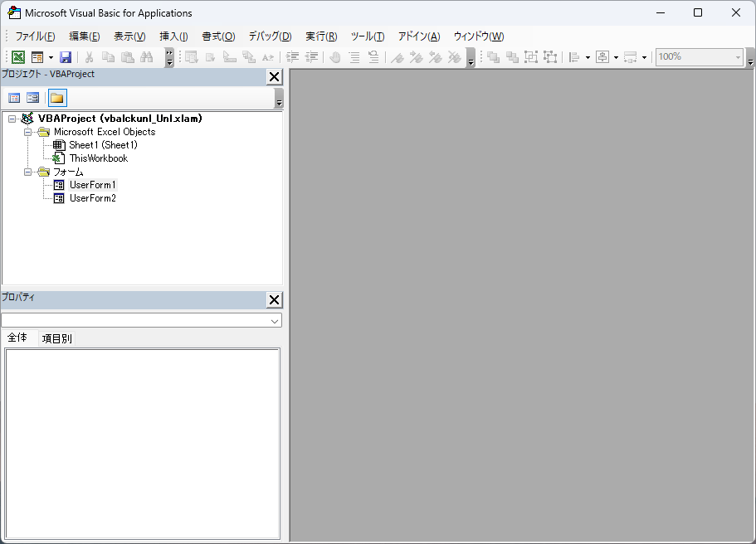Click the Insert UserForm toolbar icon
The width and height of the screenshot is (756, 544).
[37, 57]
